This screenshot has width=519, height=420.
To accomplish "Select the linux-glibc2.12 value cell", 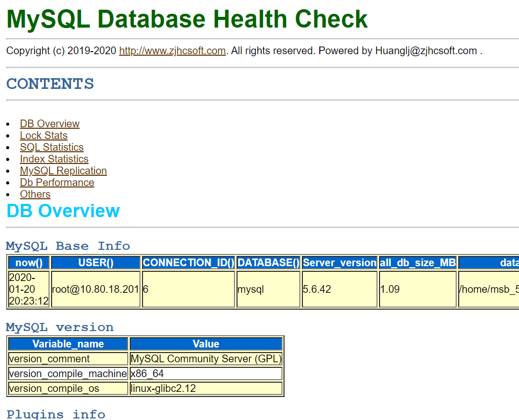I will [206, 388].
